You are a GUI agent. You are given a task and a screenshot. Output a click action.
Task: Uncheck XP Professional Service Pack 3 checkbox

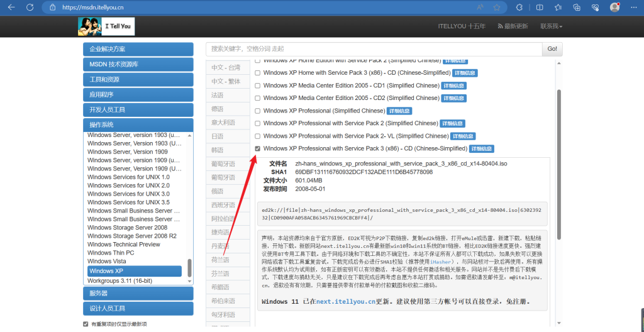click(258, 149)
